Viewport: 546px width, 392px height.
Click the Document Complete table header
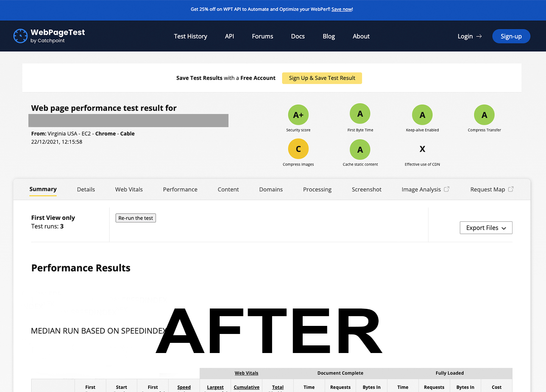[x=340, y=373]
